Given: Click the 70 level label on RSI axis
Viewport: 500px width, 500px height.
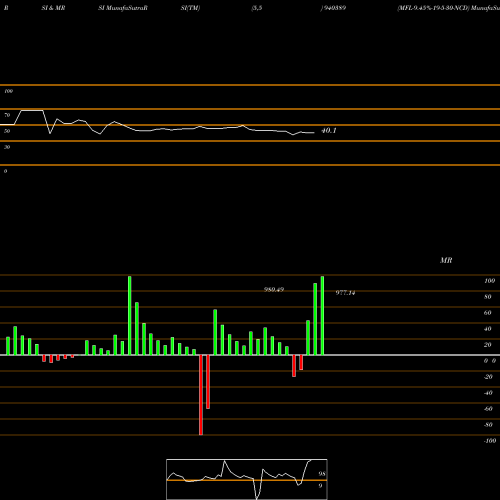Looking at the screenshot, I should [x=7, y=115].
